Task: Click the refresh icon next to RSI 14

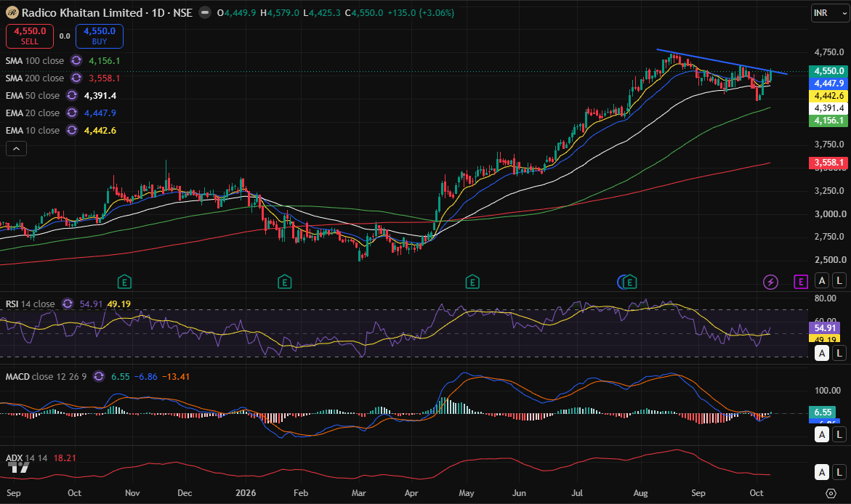Action: [68, 304]
